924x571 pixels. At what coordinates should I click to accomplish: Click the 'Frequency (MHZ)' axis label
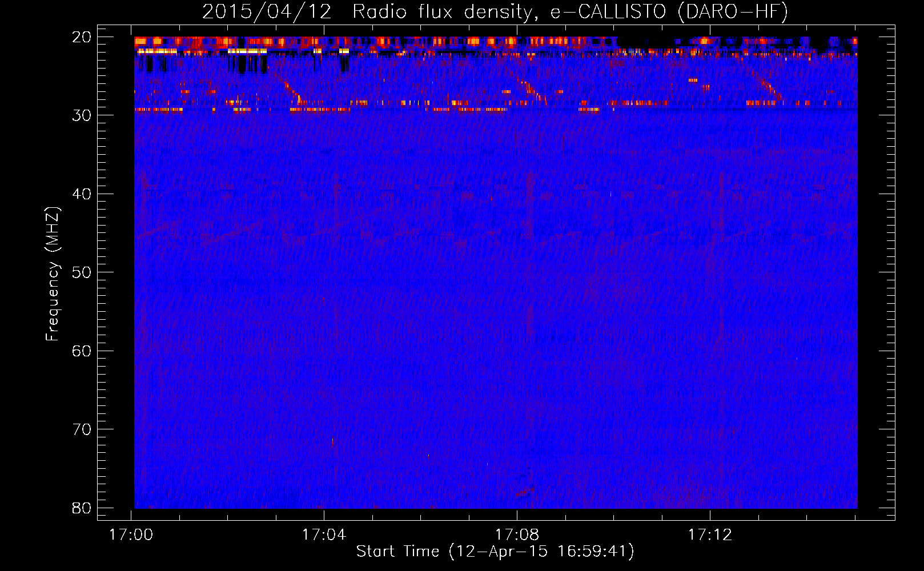coord(53,274)
